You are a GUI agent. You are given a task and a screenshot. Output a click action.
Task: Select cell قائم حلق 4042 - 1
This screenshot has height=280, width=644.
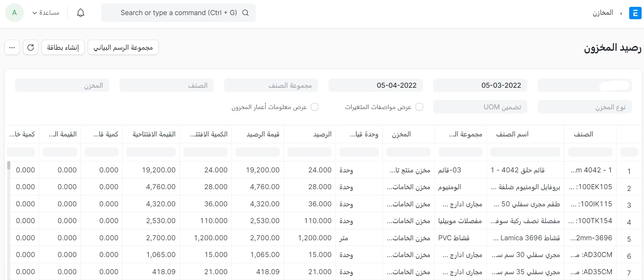coord(525,170)
